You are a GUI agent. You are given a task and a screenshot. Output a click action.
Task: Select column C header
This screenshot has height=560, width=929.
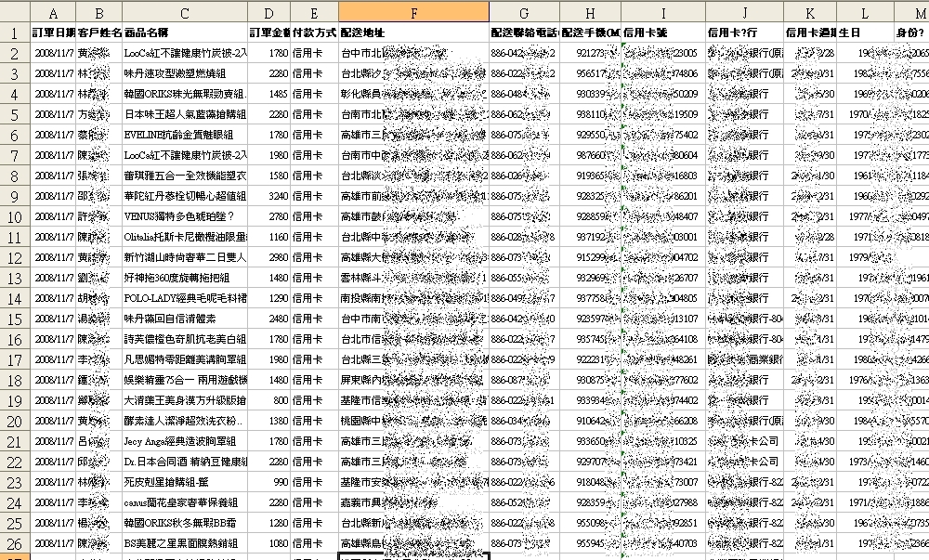coord(185,12)
